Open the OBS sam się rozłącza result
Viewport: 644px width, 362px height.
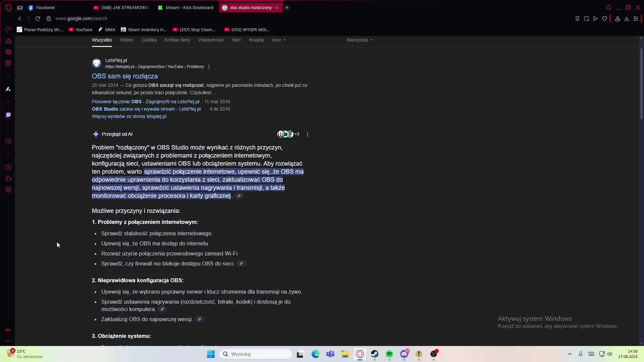point(125,76)
